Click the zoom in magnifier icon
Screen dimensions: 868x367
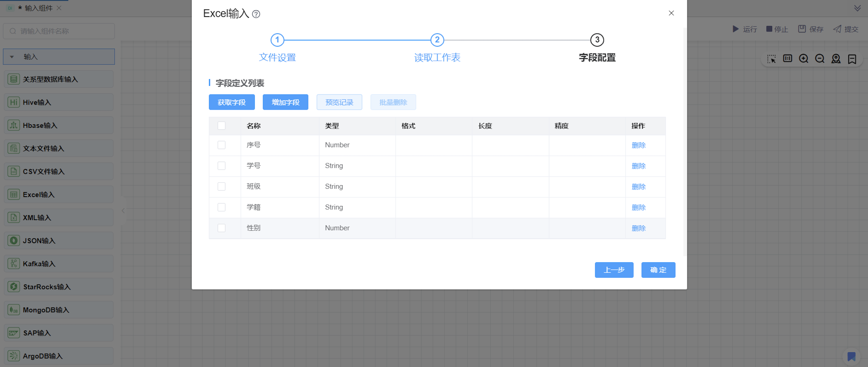coord(804,59)
